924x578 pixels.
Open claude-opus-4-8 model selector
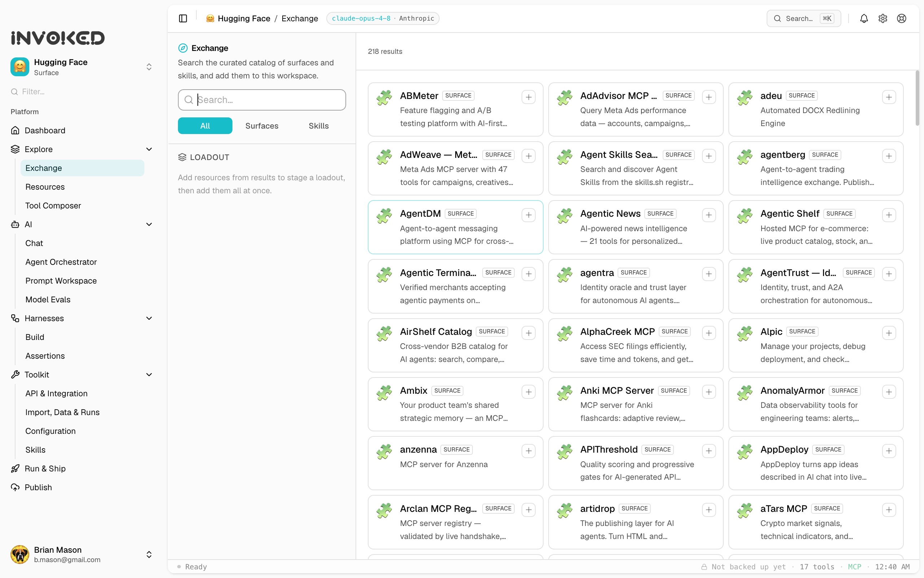click(x=383, y=18)
